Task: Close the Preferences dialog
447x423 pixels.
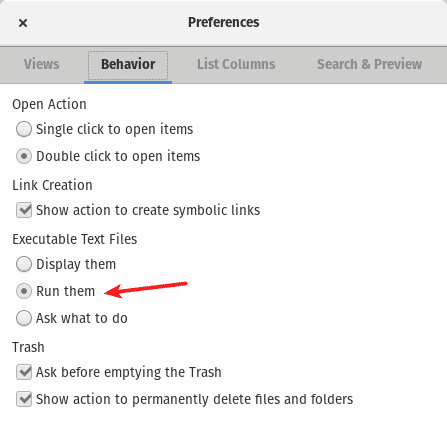Action: pos(23,23)
